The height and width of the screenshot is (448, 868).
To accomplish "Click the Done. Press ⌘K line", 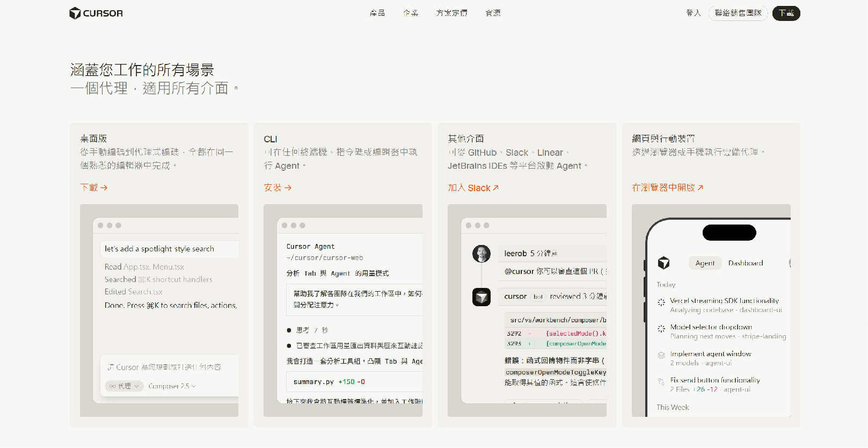I will [171, 305].
